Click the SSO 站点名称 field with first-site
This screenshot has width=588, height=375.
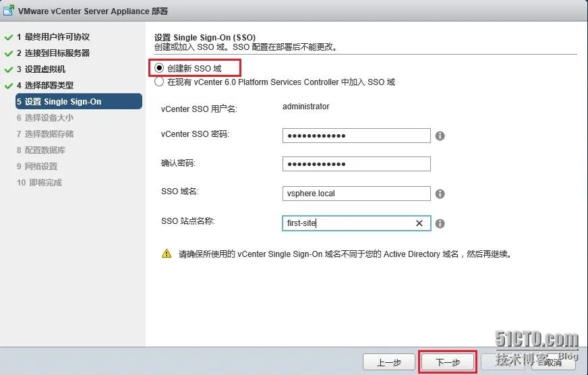356,223
